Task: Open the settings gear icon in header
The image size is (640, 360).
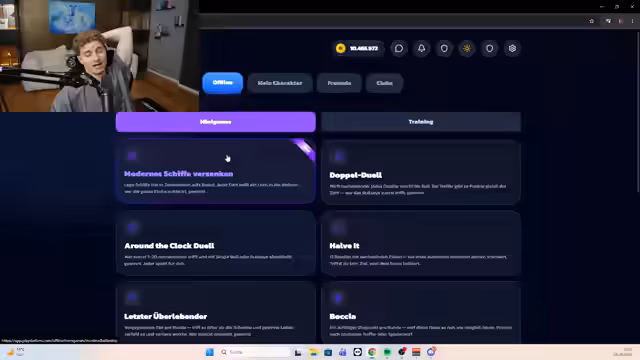Action: [x=512, y=49]
